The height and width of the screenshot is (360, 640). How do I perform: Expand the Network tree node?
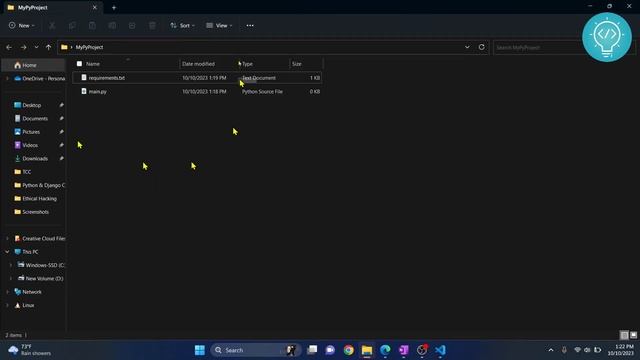pyautogui.click(x=7, y=292)
